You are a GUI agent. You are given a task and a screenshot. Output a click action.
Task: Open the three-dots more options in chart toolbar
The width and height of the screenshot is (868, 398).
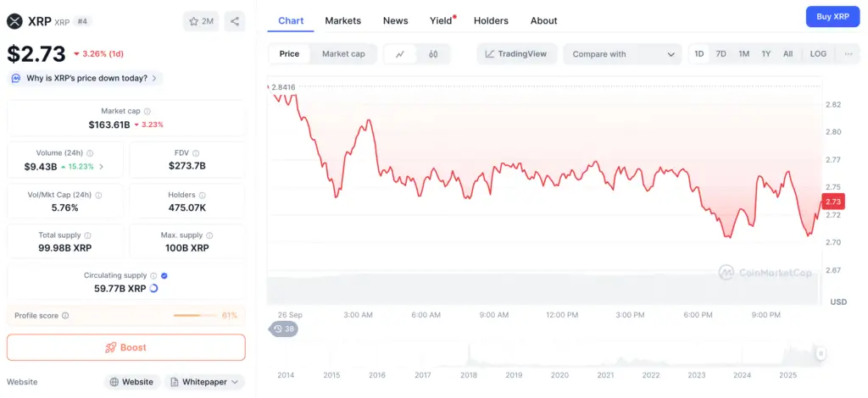click(849, 53)
